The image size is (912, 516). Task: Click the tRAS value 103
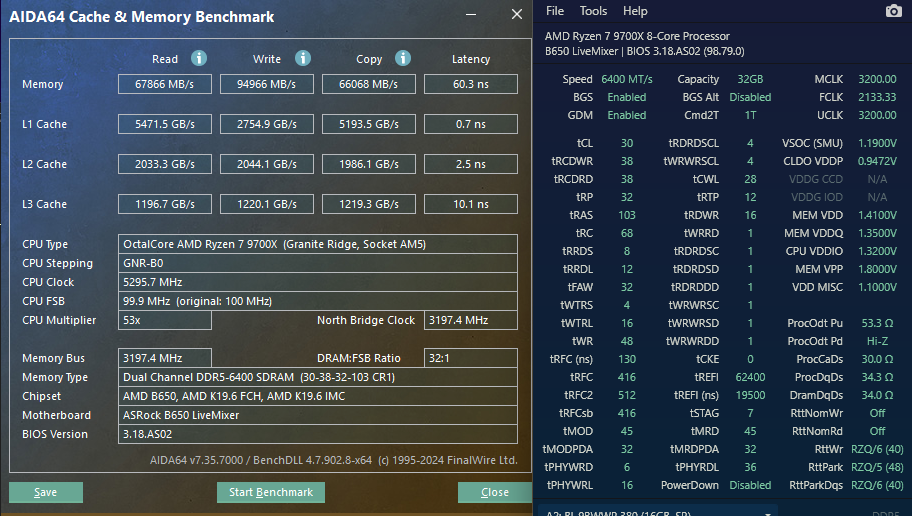point(627,215)
